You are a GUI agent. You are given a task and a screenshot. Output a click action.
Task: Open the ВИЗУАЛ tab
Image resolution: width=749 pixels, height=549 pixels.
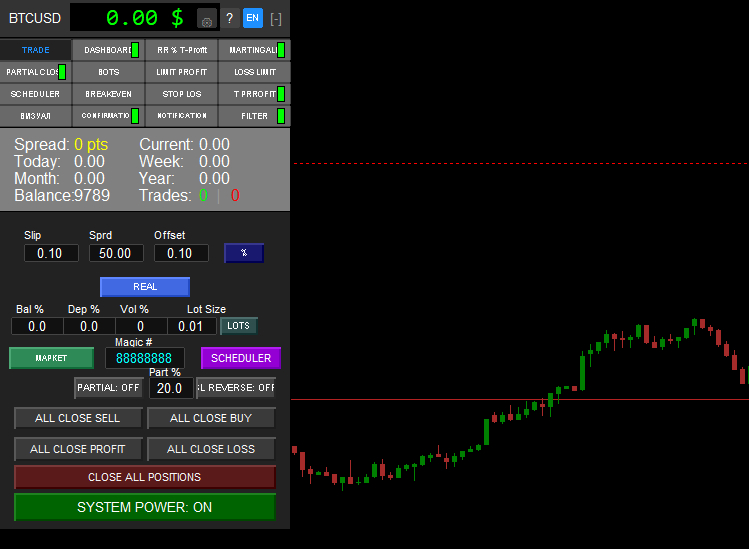click(35, 116)
